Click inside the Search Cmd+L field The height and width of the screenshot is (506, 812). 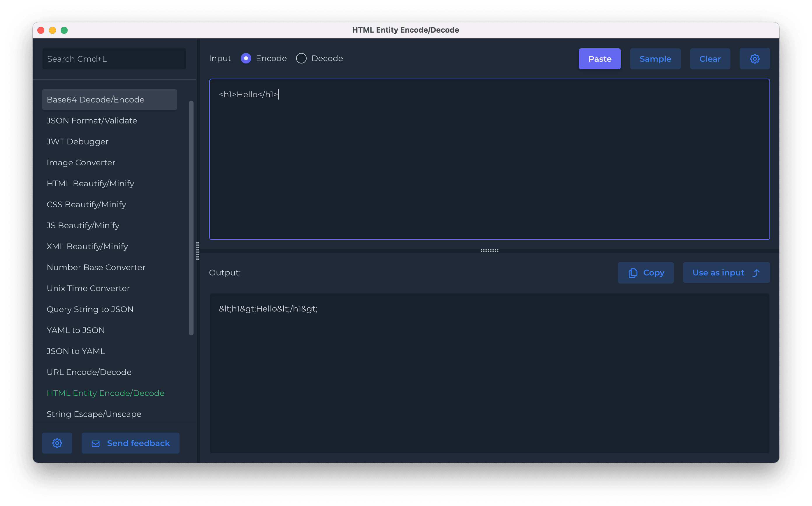tap(114, 59)
